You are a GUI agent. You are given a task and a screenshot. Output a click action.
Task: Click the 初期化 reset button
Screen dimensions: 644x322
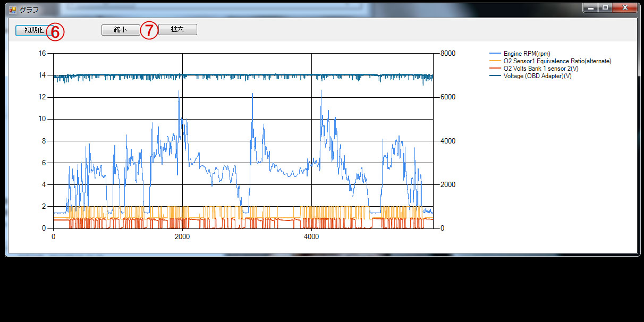pos(32,30)
